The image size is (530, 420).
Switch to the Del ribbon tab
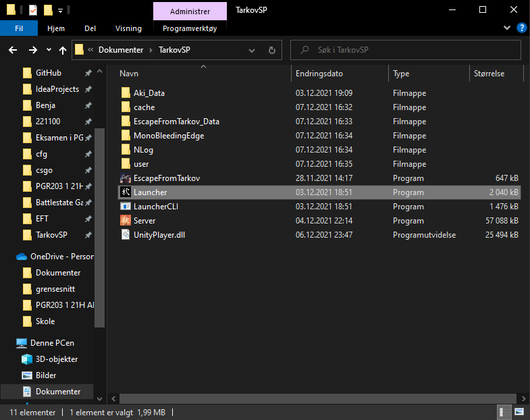pyautogui.click(x=90, y=28)
